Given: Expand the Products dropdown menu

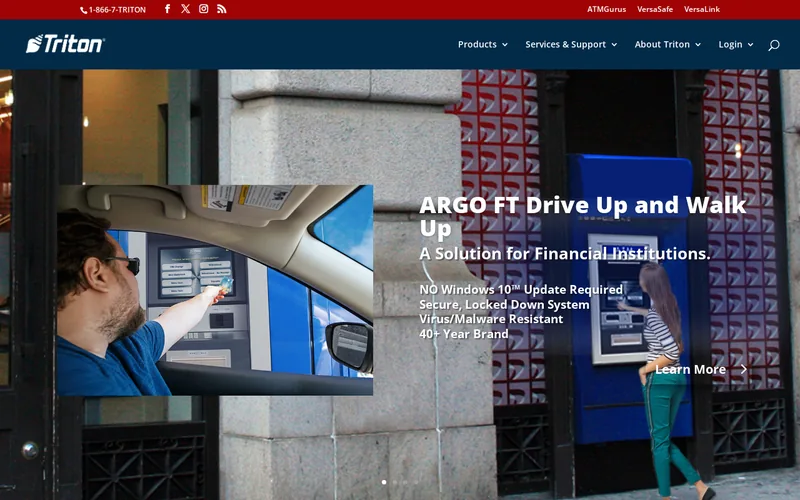Looking at the screenshot, I should [x=483, y=44].
